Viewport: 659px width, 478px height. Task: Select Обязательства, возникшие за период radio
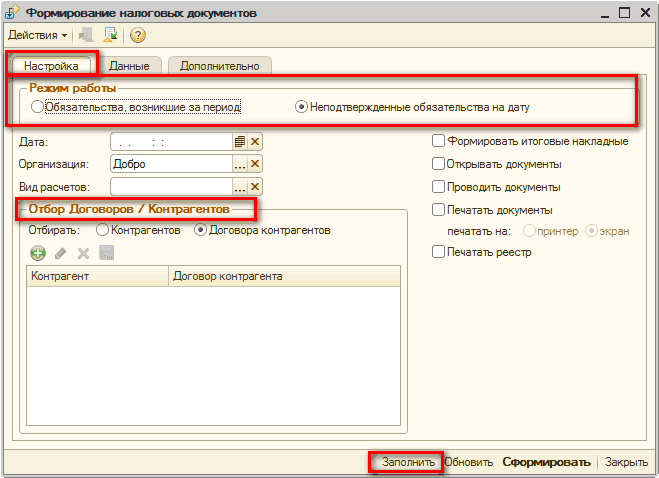(x=37, y=107)
